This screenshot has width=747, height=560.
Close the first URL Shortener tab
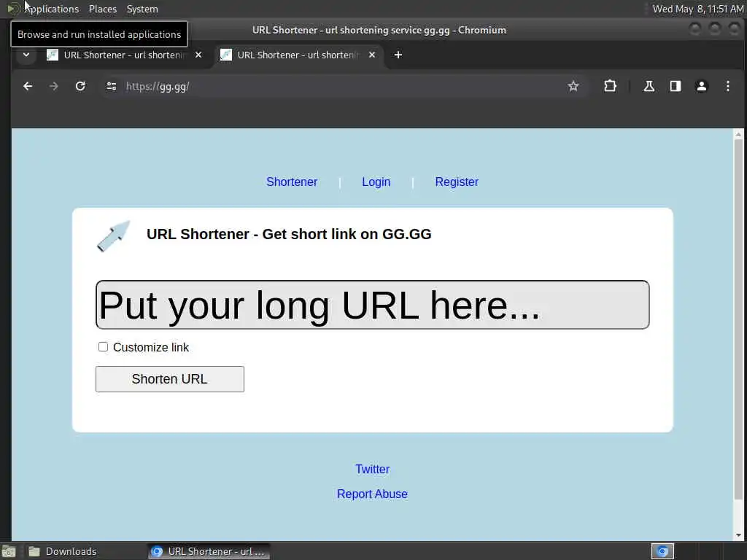(x=198, y=55)
